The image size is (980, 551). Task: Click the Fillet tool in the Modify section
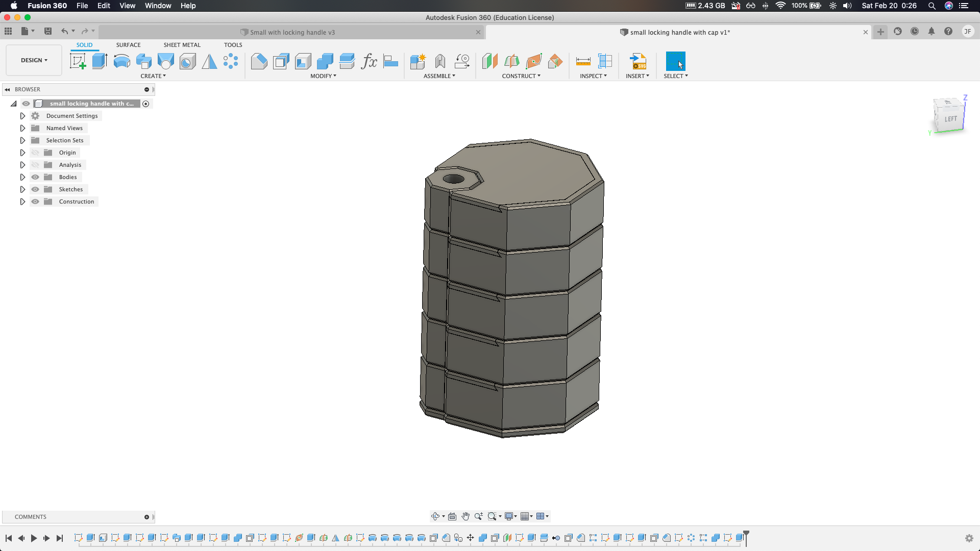[259, 61]
